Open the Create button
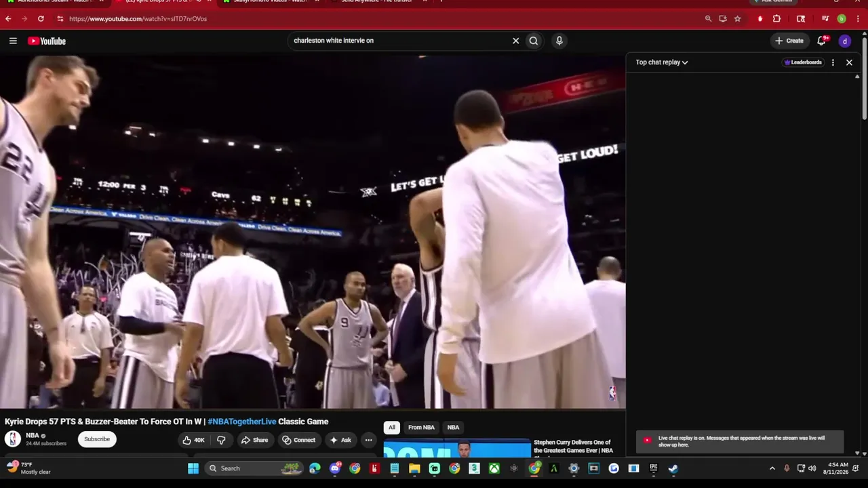868x488 pixels. 789,41
